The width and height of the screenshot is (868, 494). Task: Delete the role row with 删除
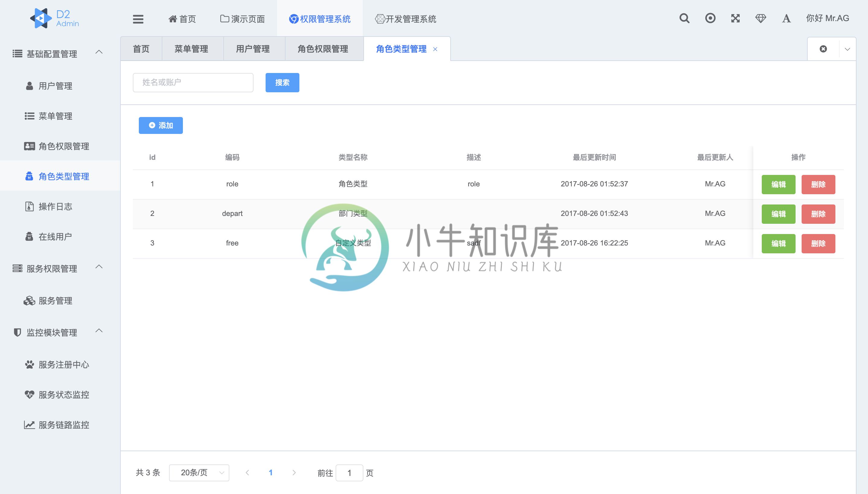click(819, 185)
